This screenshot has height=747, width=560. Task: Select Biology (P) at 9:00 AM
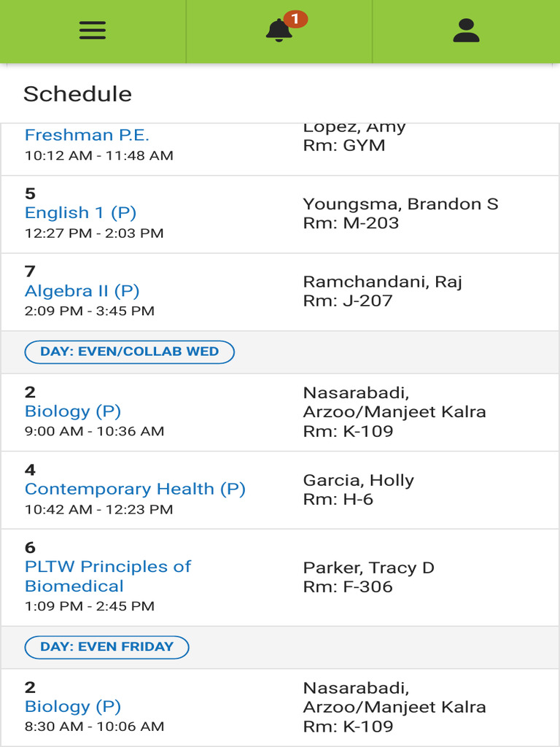tap(73, 411)
